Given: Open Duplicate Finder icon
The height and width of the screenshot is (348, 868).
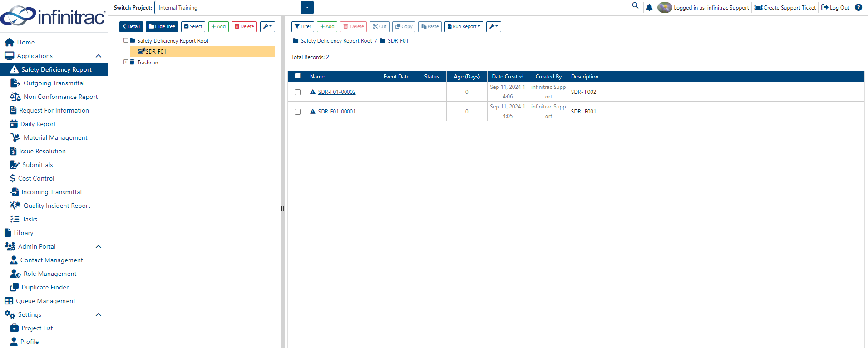Looking at the screenshot, I should click(15, 287).
